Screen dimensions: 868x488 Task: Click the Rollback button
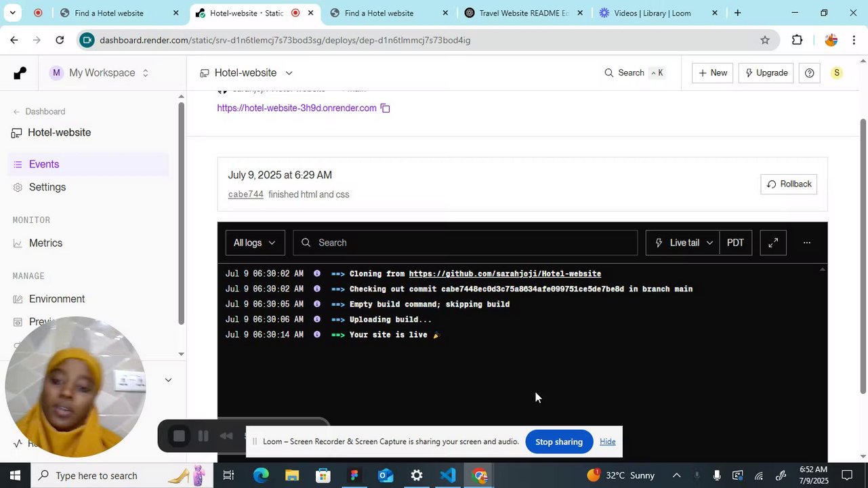pyautogui.click(x=789, y=184)
